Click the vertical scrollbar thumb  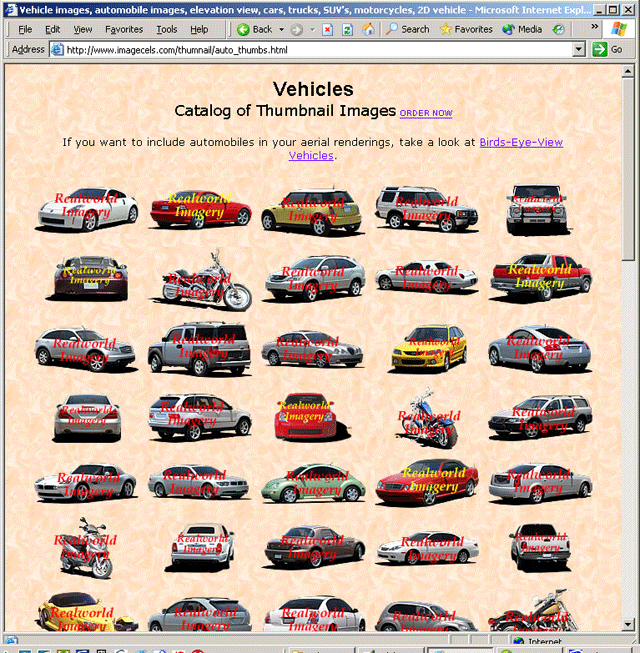click(x=628, y=169)
